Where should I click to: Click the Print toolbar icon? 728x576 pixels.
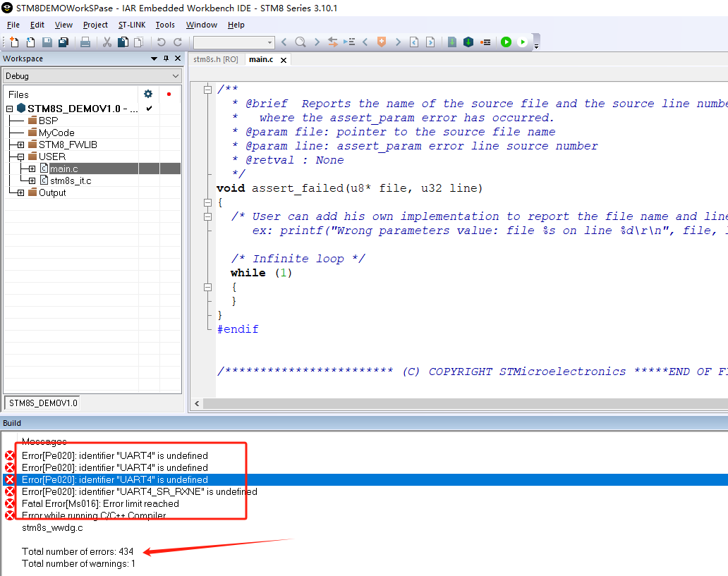coord(85,42)
